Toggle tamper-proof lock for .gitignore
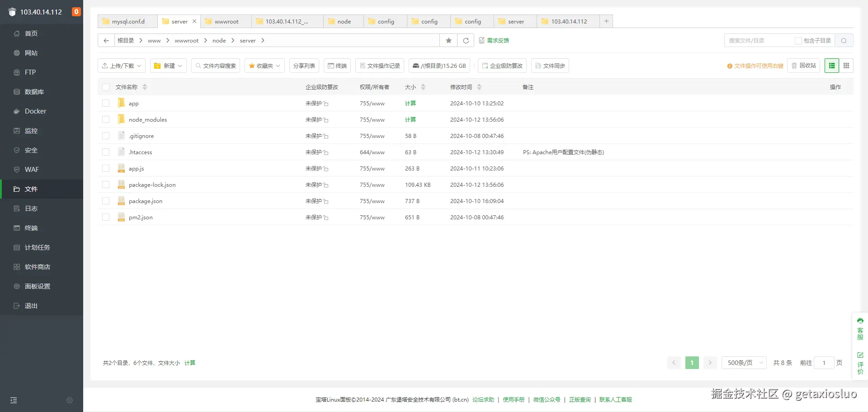This screenshot has width=868, height=412. coord(326,136)
